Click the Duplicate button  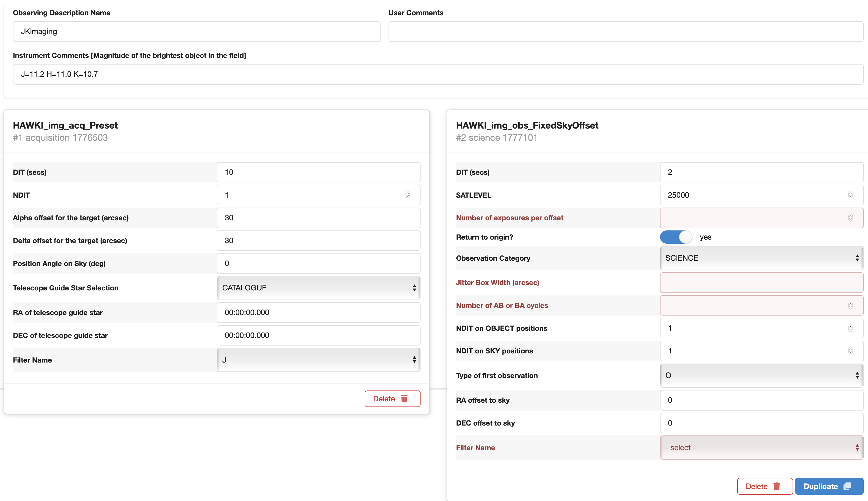pyautogui.click(x=821, y=486)
